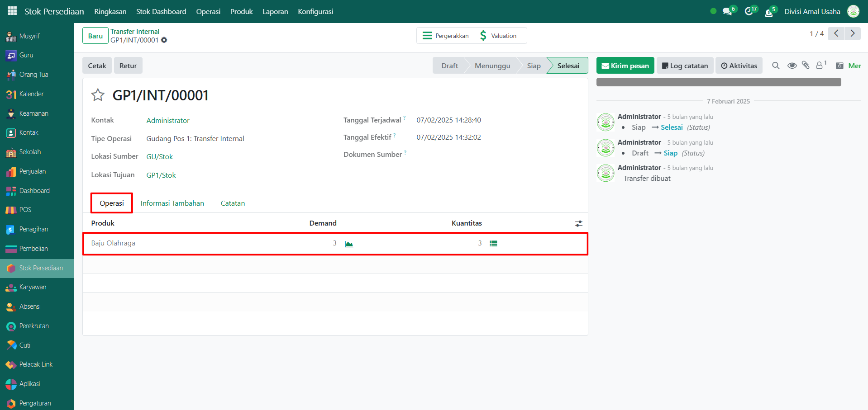Screen dimensions: 868x410
Task: Switch to the Informasi Tambahan tab
Action: (x=172, y=203)
